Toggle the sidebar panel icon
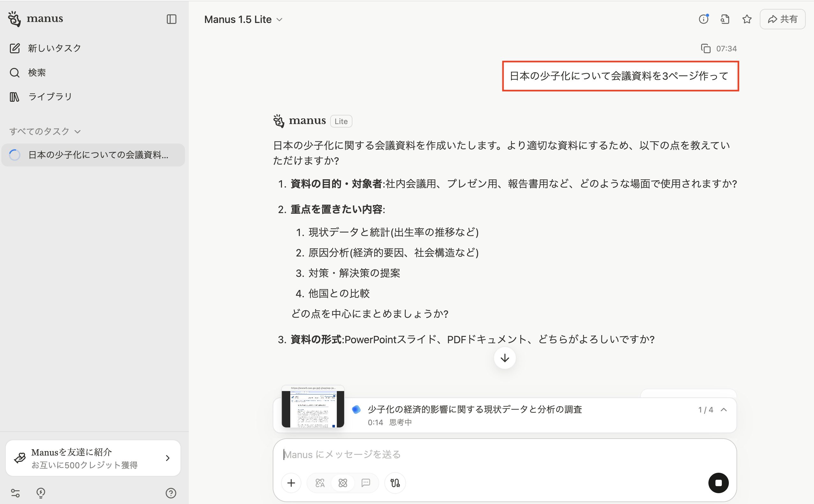 click(x=171, y=19)
